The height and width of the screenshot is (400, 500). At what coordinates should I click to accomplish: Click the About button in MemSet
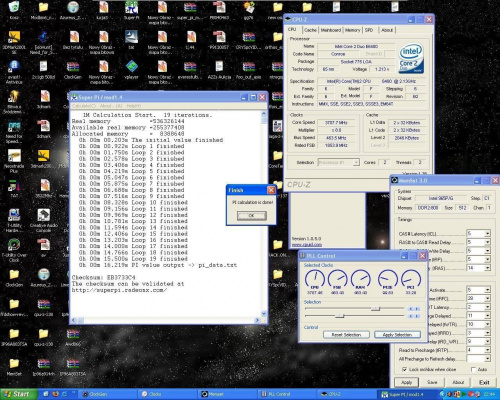[x=458, y=382]
